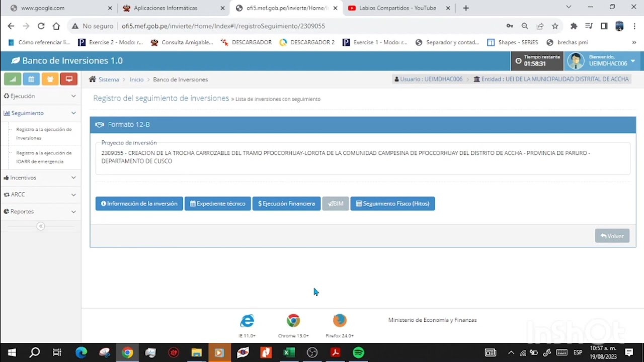Click the ESP language indicator in the taskbar
644x362 pixels.
[578, 353]
